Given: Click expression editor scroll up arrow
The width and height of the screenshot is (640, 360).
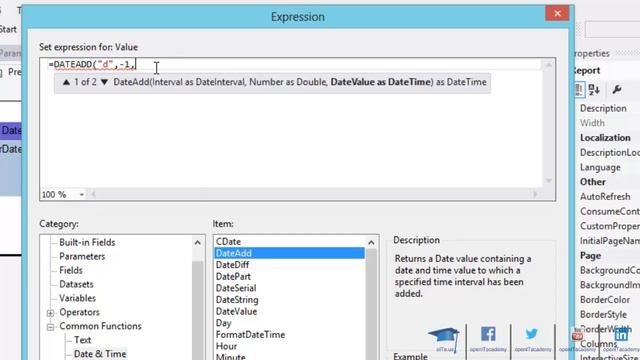Looking at the screenshot, I should pyautogui.click(x=549, y=65).
